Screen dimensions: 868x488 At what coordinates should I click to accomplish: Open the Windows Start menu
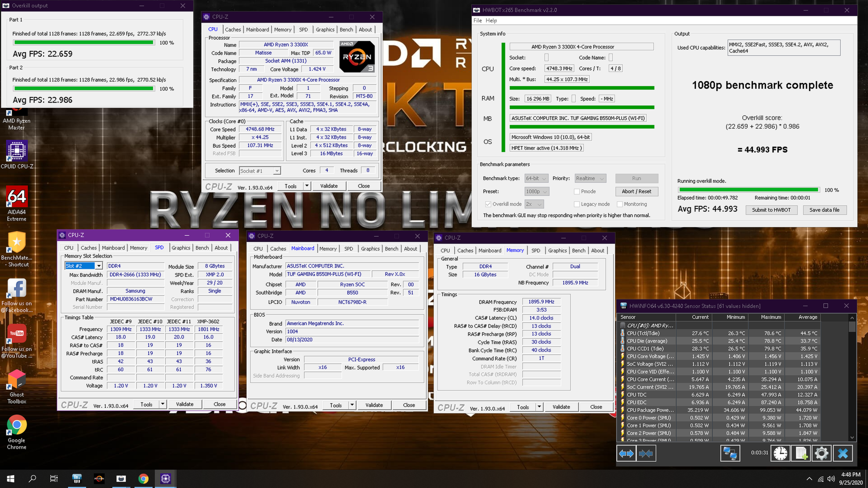click(x=10, y=479)
